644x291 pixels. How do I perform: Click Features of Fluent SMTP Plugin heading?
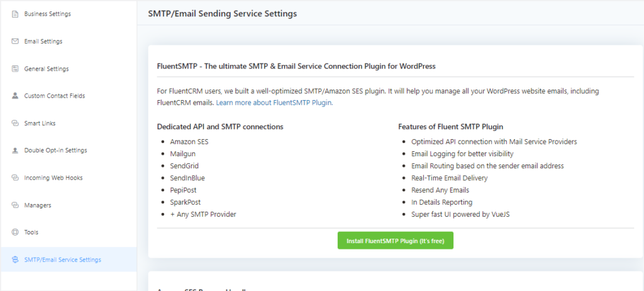(450, 127)
